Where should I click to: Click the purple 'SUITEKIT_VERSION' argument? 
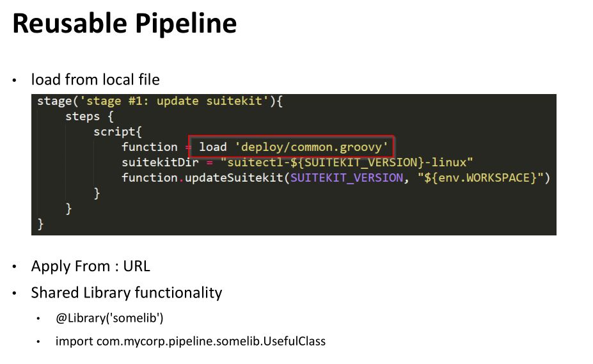(x=347, y=178)
